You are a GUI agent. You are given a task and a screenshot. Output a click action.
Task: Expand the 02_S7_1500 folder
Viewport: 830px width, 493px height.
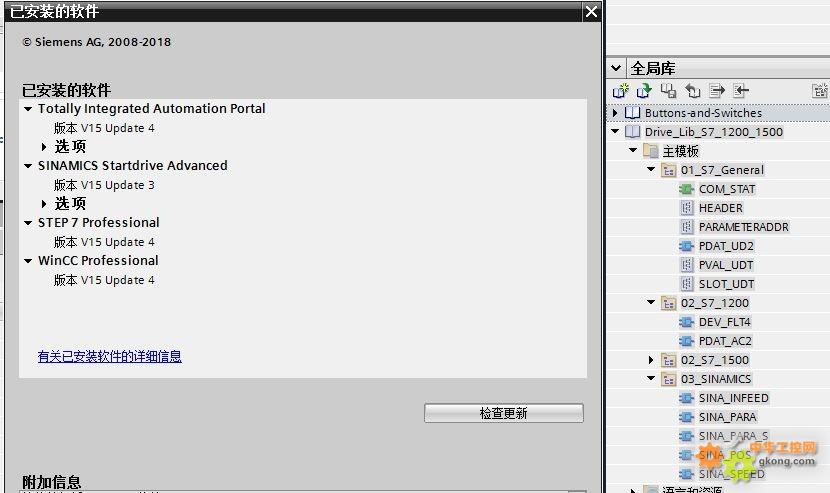coord(651,360)
